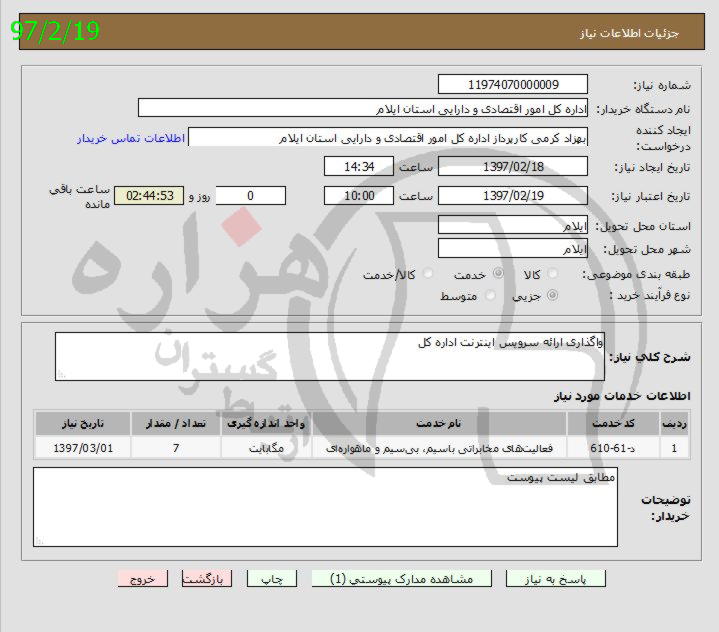The height and width of the screenshot is (632, 719).
Task: Select the خدمت radio button
Action: [x=498, y=274]
